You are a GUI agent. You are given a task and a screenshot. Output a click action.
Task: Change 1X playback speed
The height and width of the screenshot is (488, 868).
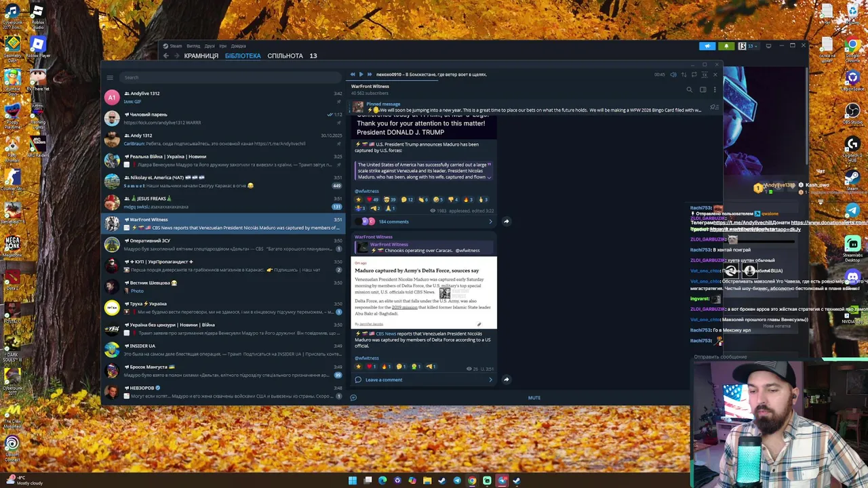click(704, 75)
